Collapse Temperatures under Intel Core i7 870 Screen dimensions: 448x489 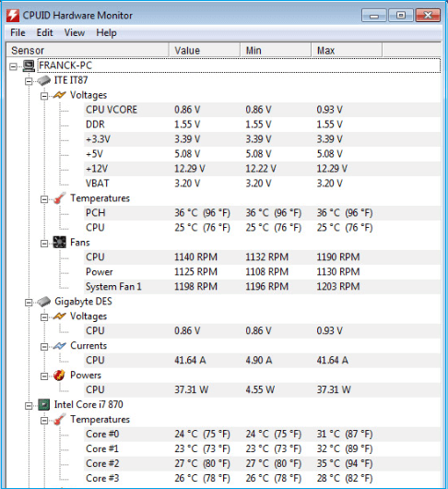(x=44, y=421)
